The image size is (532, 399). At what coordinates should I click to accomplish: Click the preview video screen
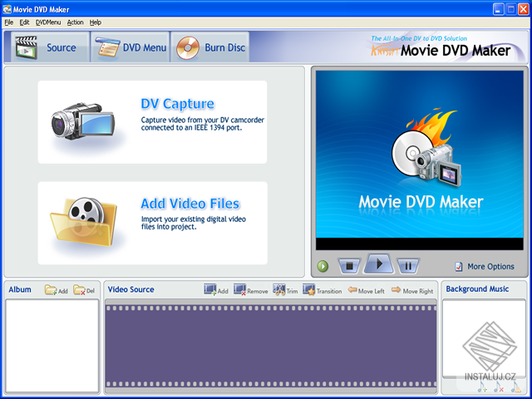point(419,160)
